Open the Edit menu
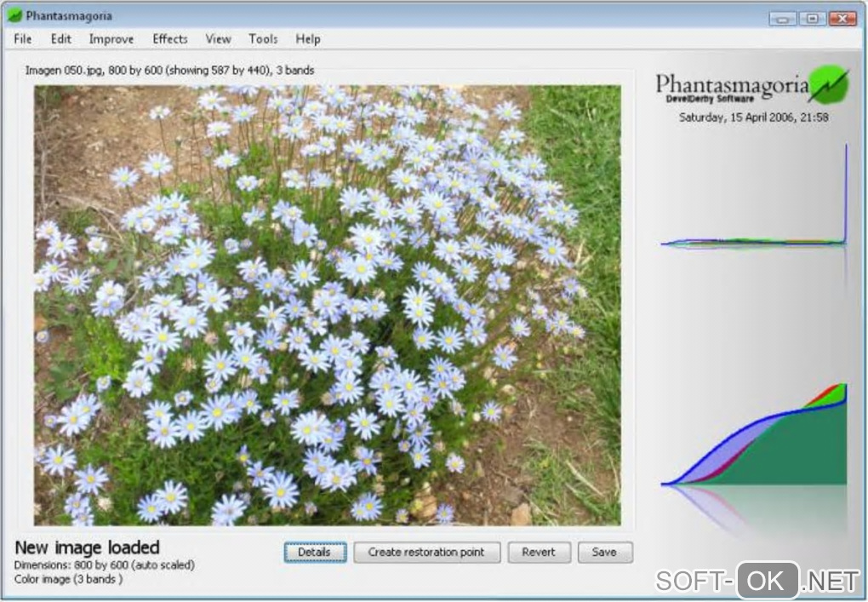This screenshot has width=868, height=602. pos(61,39)
